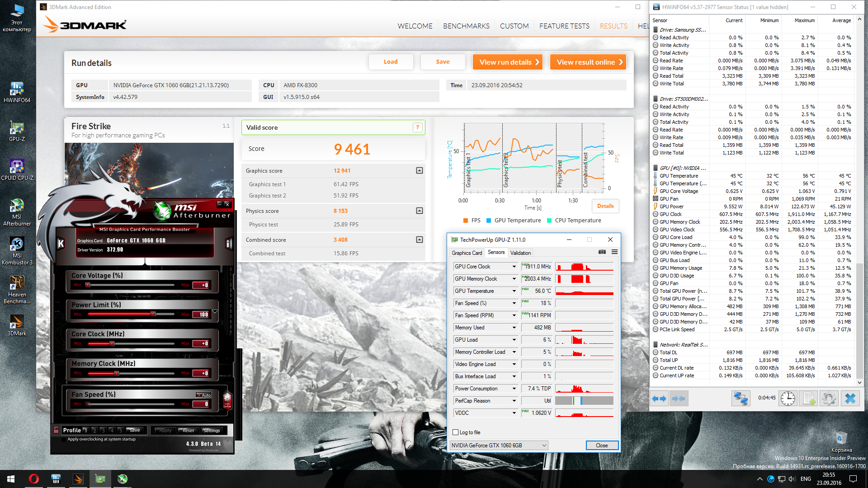
Task: Click HWiNFO expand columns arrows icon
Action: click(660, 399)
